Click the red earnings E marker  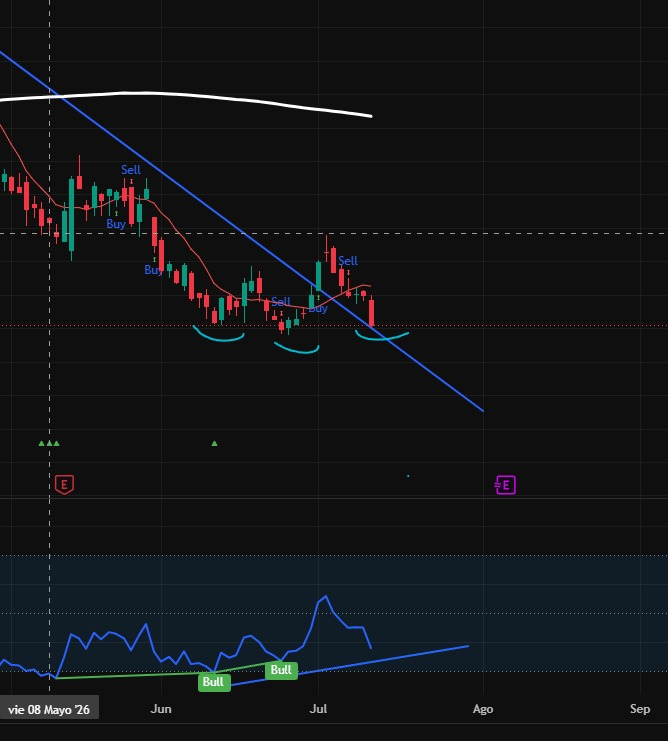pyautogui.click(x=64, y=484)
